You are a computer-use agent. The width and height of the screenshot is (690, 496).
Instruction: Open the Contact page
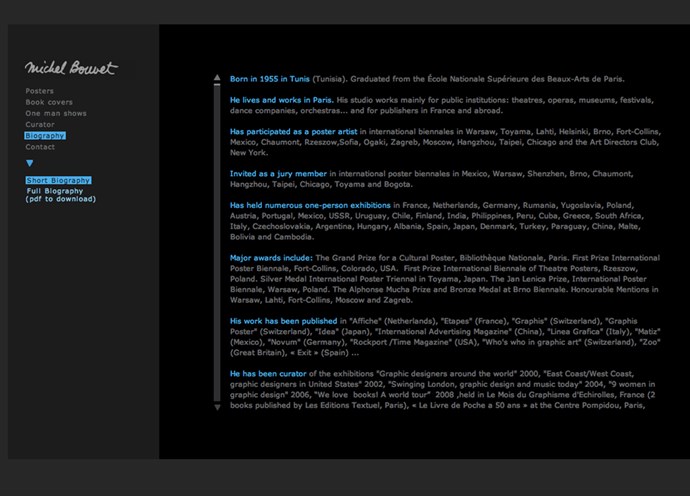40,147
